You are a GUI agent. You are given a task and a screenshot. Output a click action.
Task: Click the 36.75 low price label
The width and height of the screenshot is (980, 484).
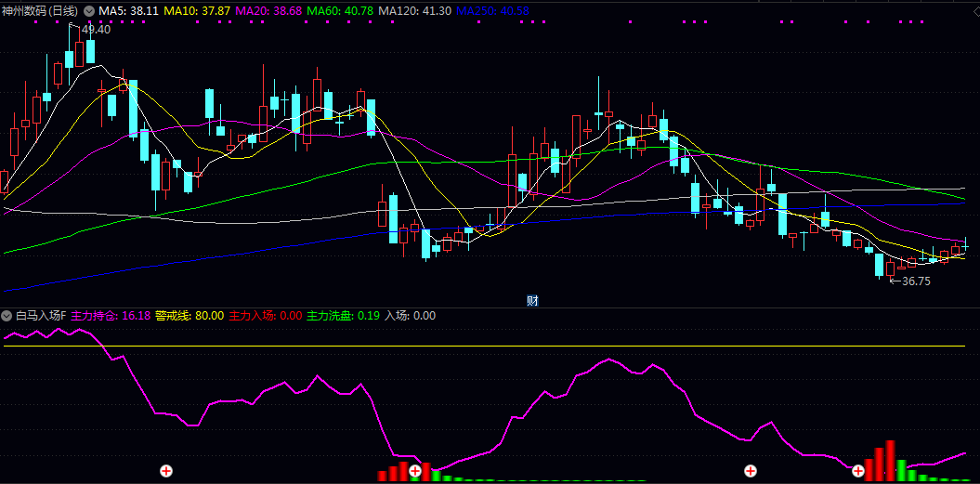(916, 281)
